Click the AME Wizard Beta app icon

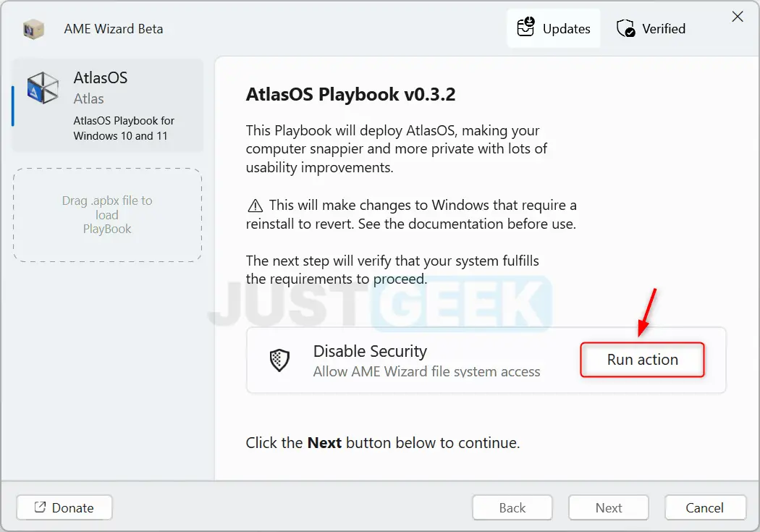click(33, 29)
